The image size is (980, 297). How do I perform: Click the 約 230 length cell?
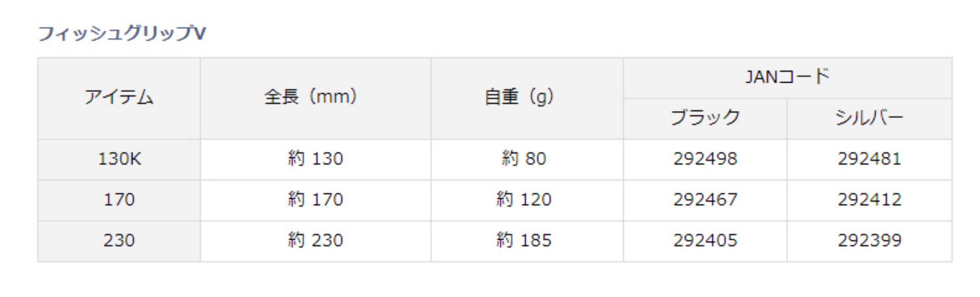[x=315, y=241]
